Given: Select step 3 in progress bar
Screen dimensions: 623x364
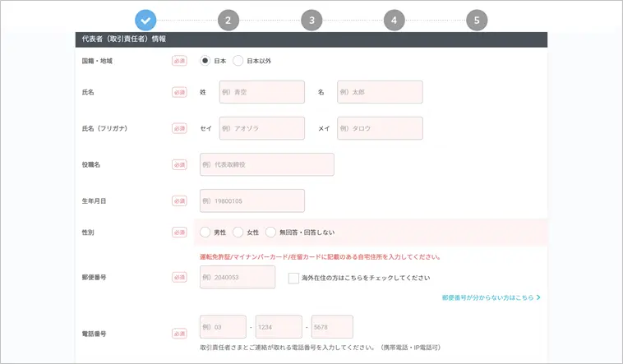Looking at the screenshot, I should click(x=311, y=21).
